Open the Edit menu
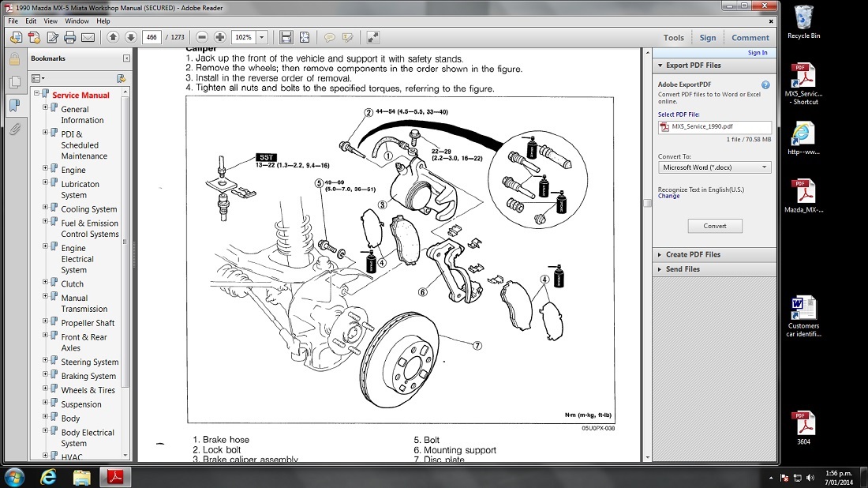The height and width of the screenshot is (488, 868). click(x=31, y=21)
